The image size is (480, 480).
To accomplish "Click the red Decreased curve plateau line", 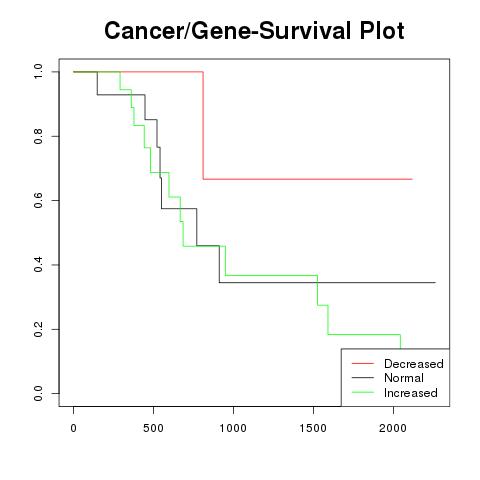I will pyautogui.click(x=308, y=179).
